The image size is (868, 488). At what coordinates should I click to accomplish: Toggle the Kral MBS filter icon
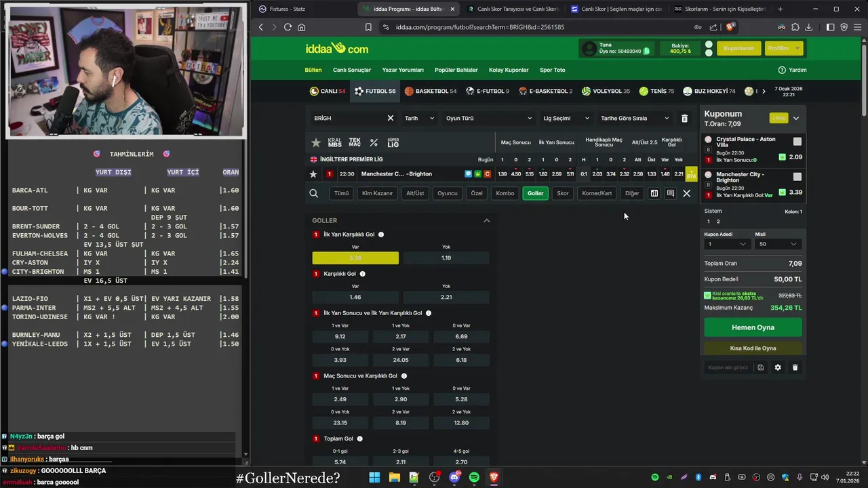coord(335,142)
